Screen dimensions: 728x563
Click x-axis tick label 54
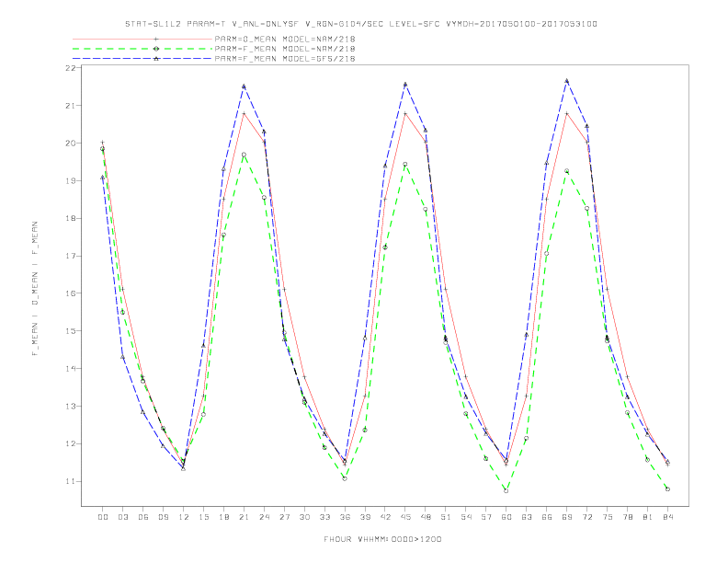click(x=466, y=517)
